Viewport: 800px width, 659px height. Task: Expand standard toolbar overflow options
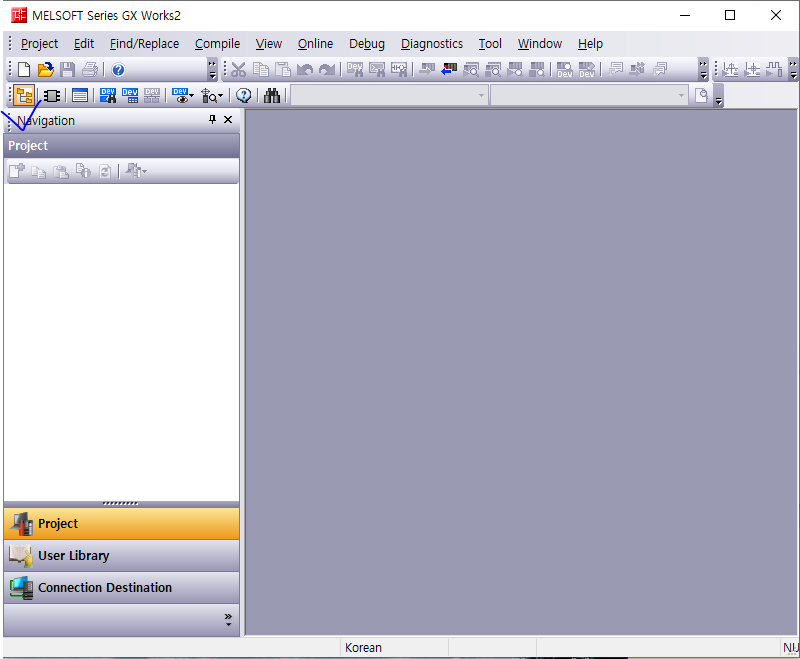212,69
